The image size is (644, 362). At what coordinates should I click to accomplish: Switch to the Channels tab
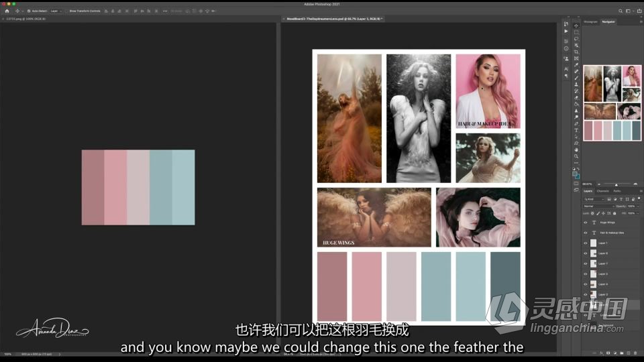pyautogui.click(x=602, y=191)
